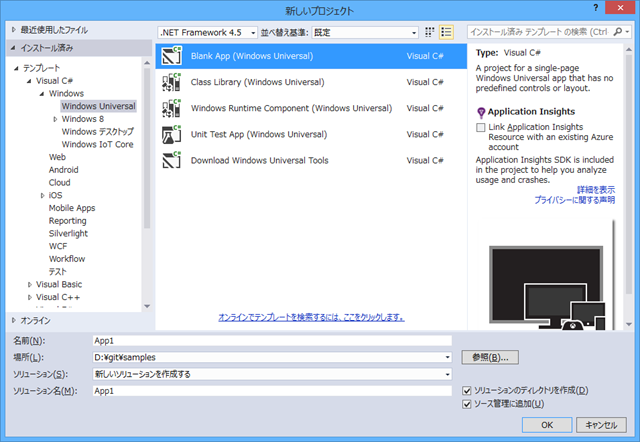Expand the Windows 8 node
The height and width of the screenshot is (442, 640).
point(55,119)
